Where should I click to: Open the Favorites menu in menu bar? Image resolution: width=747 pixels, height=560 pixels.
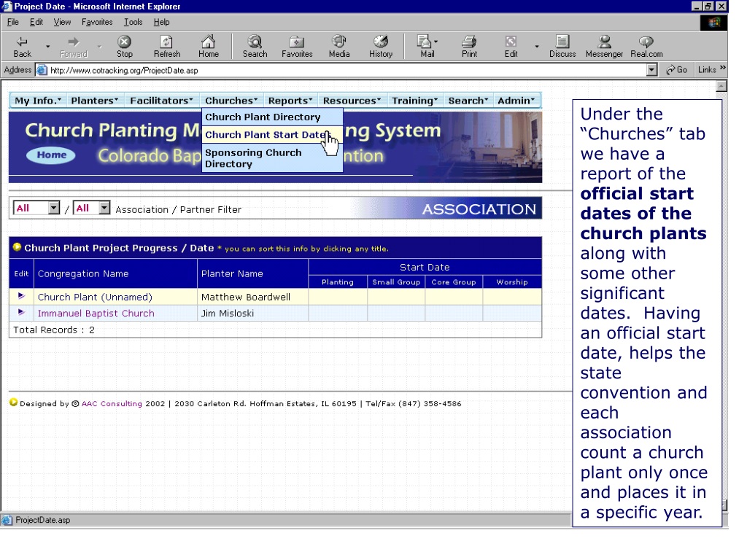97,22
